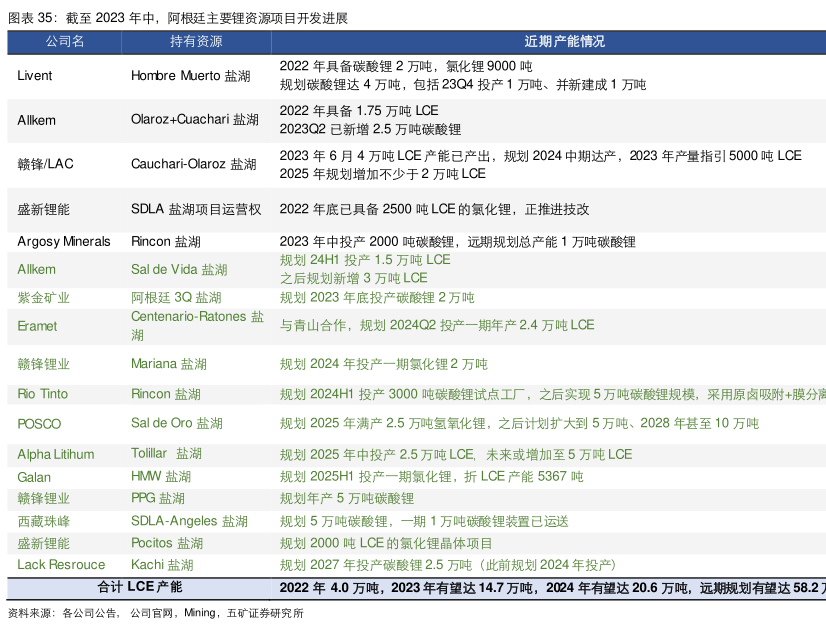Click the 合计 LCE 产能 total row label
The height and width of the screenshot is (625, 826).
point(140,587)
